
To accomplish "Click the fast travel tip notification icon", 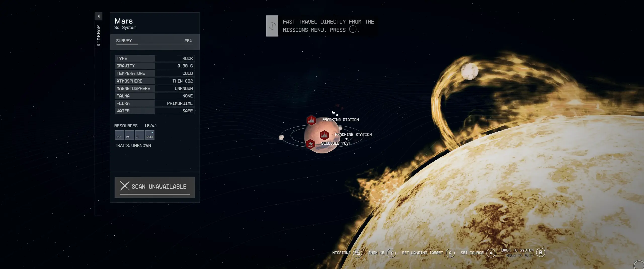I will click(272, 26).
